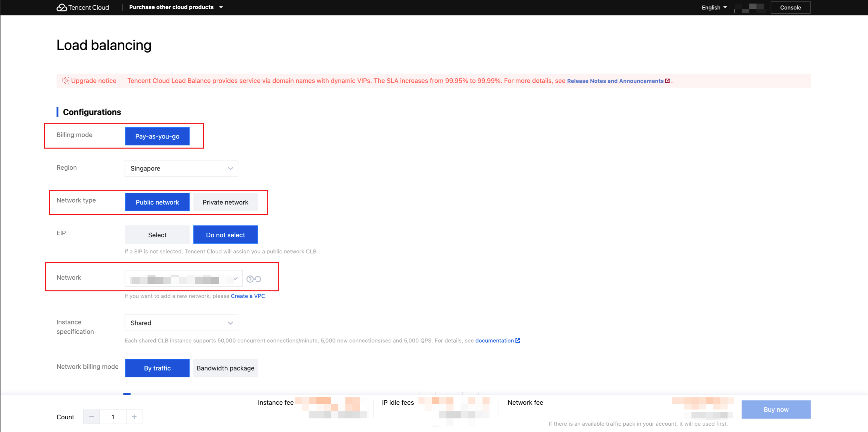Open the Create a VPC link
The image size is (868, 432).
(x=248, y=296)
